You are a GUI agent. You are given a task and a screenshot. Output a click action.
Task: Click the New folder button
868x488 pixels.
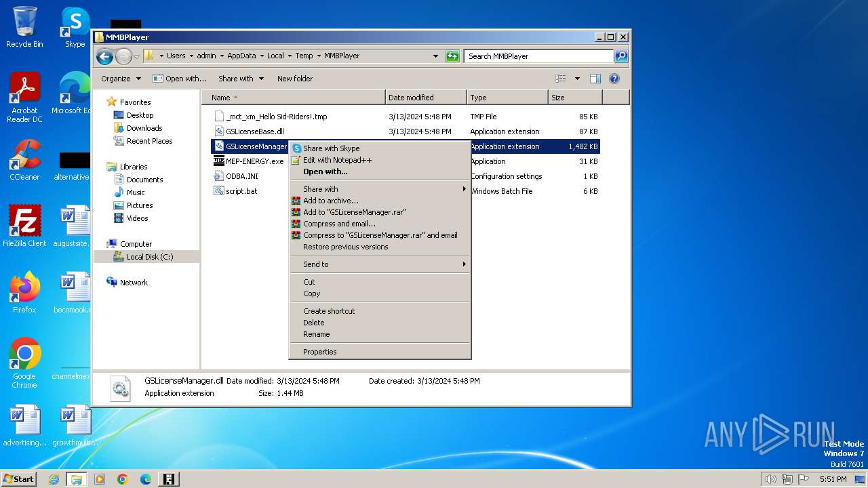point(295,79)
